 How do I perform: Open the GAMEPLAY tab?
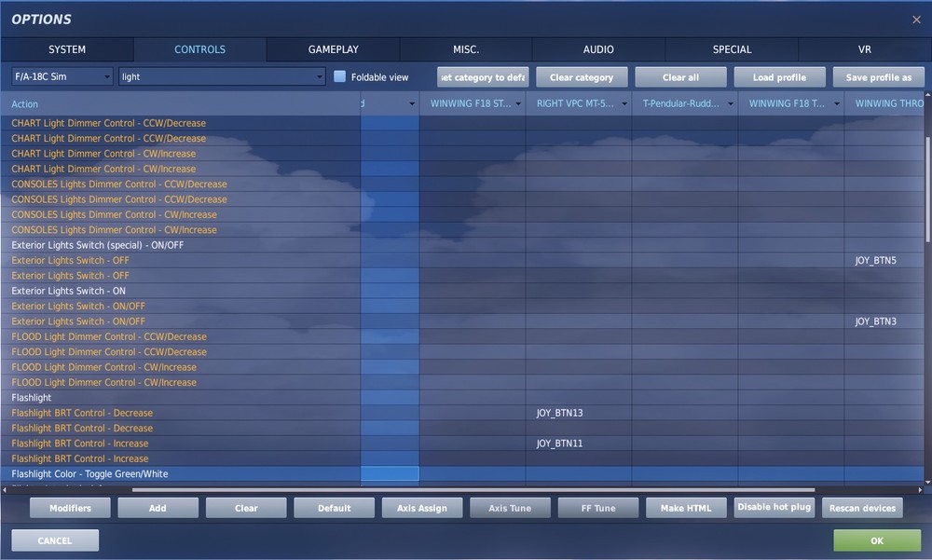click(333, 49)
